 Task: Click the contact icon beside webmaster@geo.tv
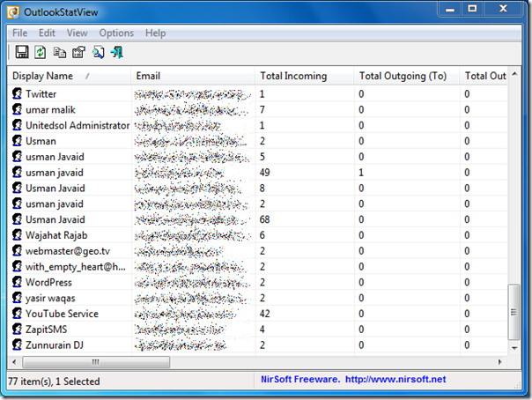click(x=17, y=251)
